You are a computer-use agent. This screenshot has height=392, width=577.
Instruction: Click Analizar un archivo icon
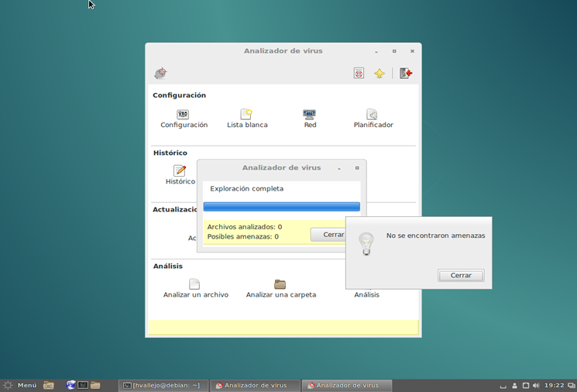pyautogui.click(x=195, y=284)
